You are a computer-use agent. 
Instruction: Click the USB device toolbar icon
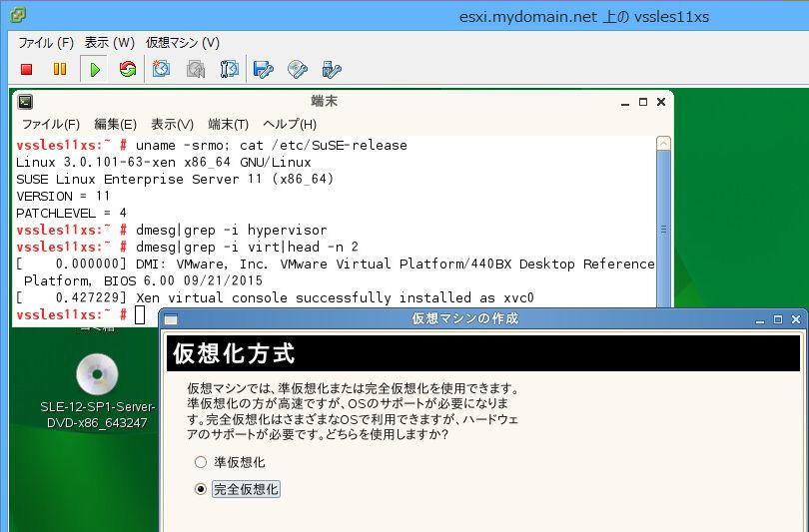point(331,69)
